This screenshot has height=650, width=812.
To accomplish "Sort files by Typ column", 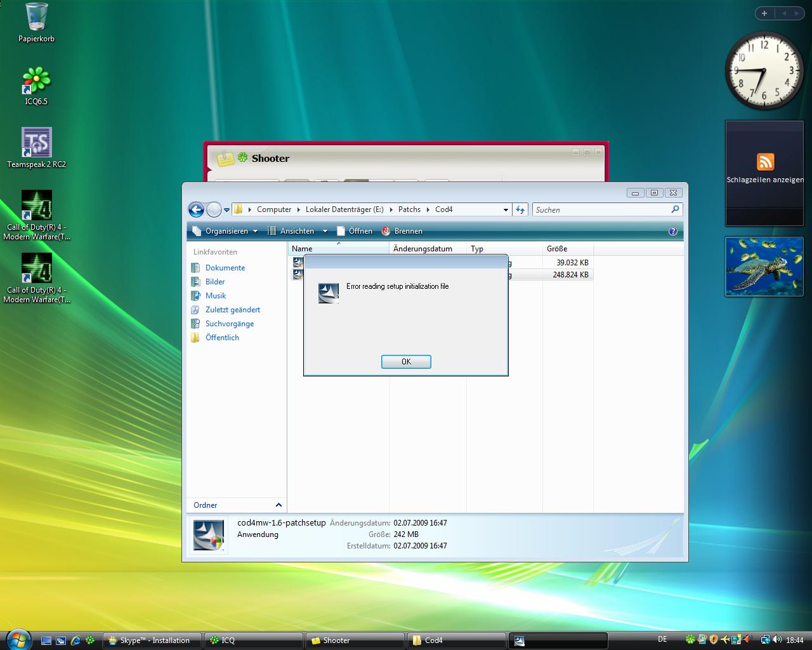I will (504, 249).
